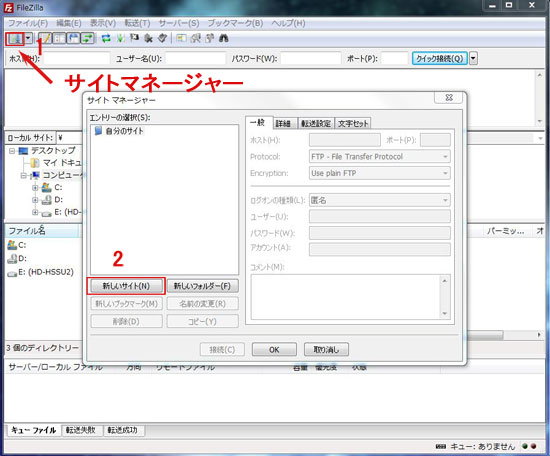Open the quick connect history dropdown arrow

473,58
